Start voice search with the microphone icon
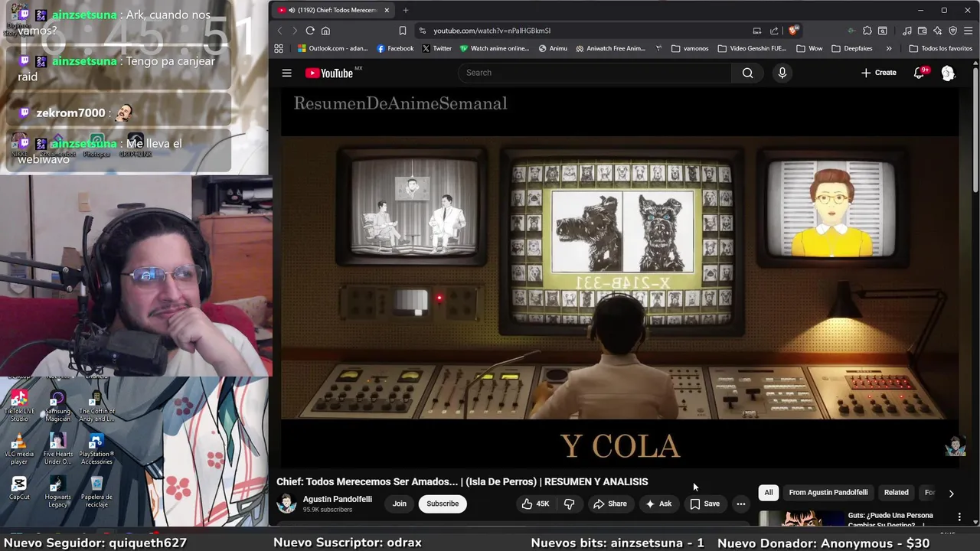This screenshot has height=551, width=980. tap(782, 73)
